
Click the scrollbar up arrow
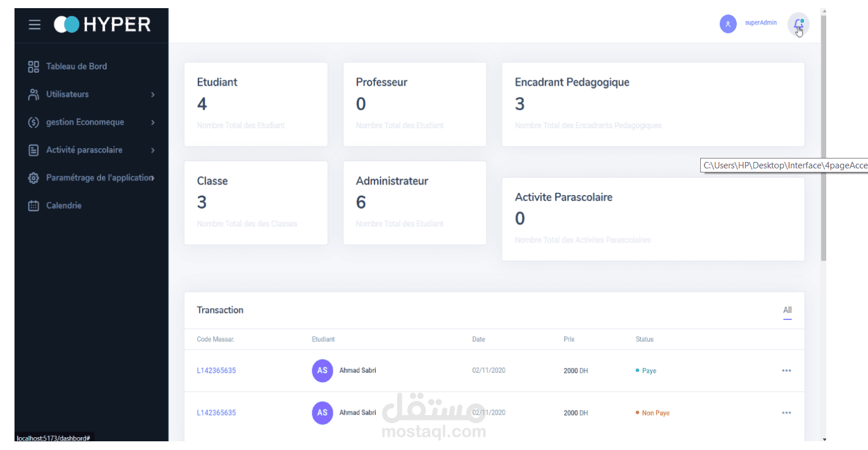click(823, 11)
